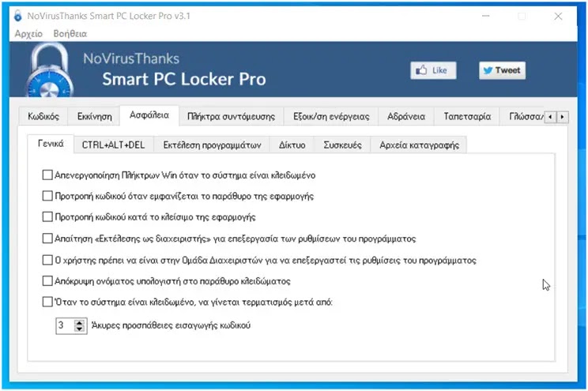Click the padlock logo in the banner
Screen dimensions: 588x391
(49, 70)
